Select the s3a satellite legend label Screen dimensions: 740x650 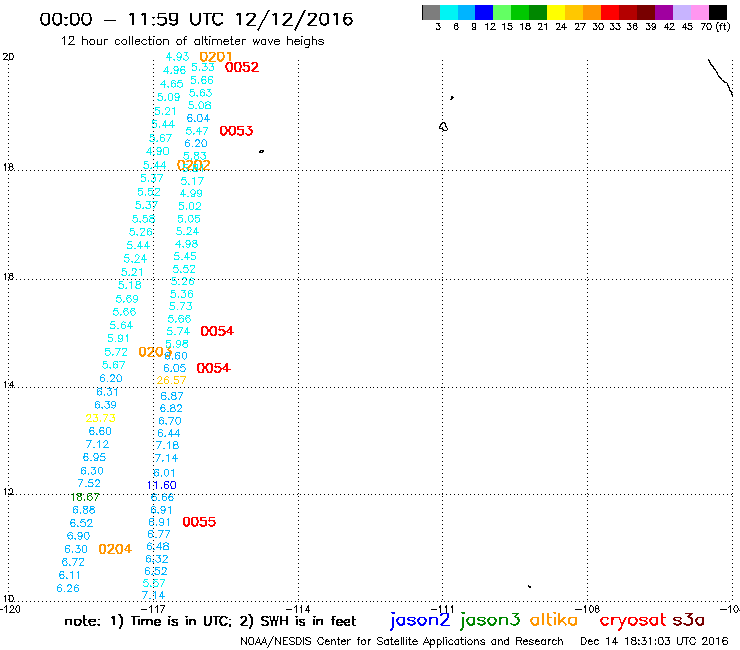[x=689, y=620]
